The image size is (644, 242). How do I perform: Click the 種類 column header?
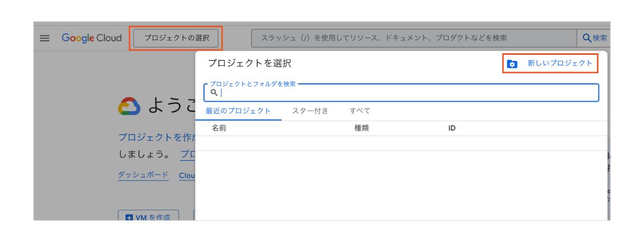[361, 129]
